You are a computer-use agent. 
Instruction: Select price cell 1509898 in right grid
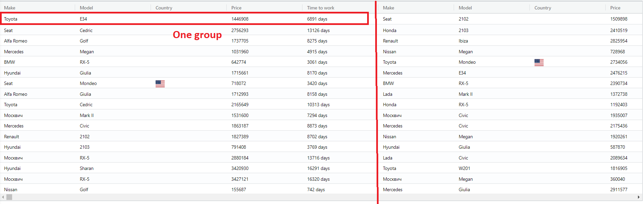(x=619, y=19)
